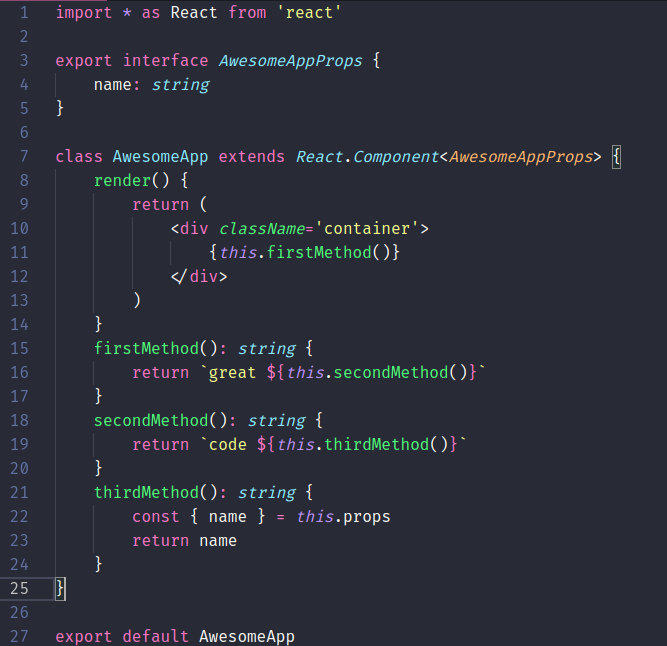Click the 'secondMethod' definition on line 18

point(151,420)
